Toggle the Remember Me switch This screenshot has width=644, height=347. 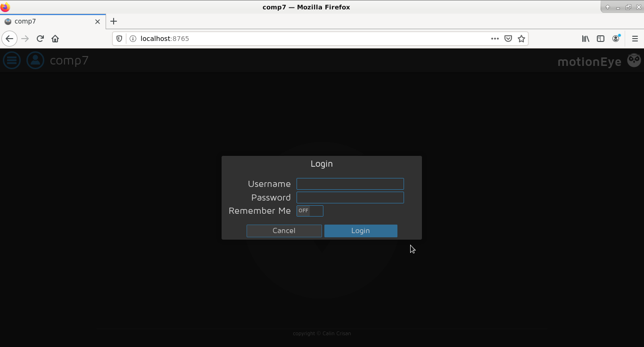(x=310, y=211)
